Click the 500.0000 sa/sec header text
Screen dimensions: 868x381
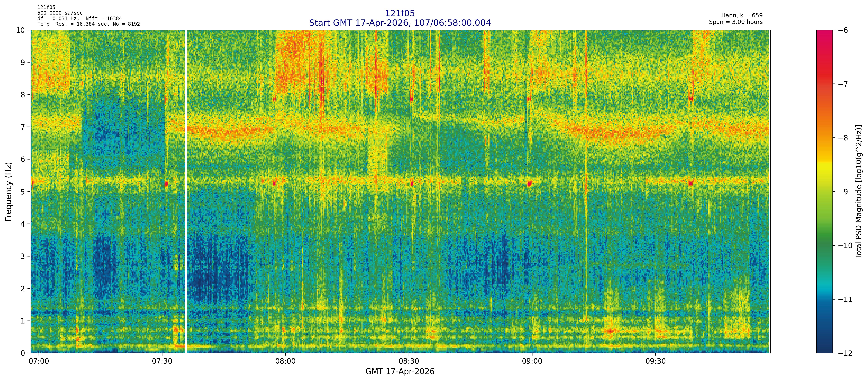[x=60, y=13]
